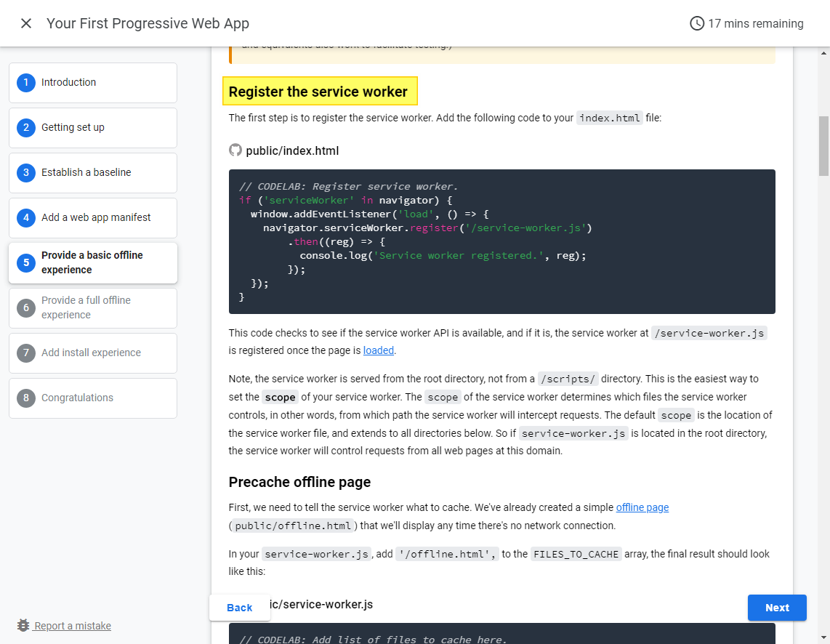Click the /scripts/ inline code chip
Screen dimensions: 830x644
point(568,379)
